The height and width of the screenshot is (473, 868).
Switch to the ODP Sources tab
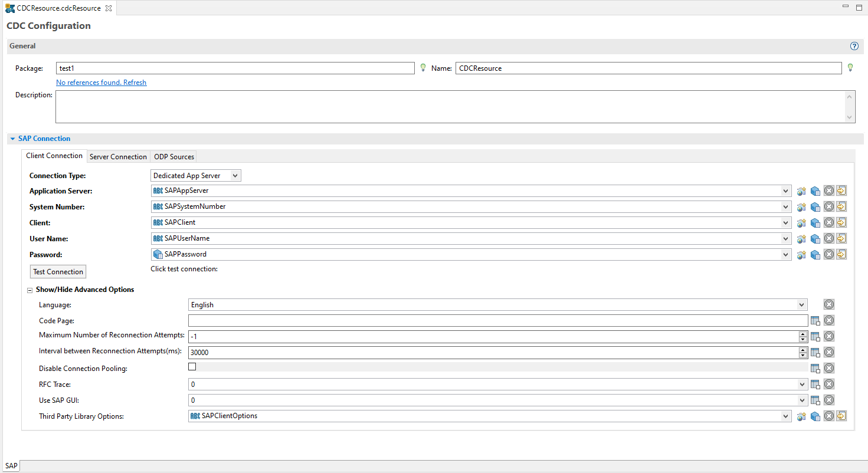tap(174, 157)
